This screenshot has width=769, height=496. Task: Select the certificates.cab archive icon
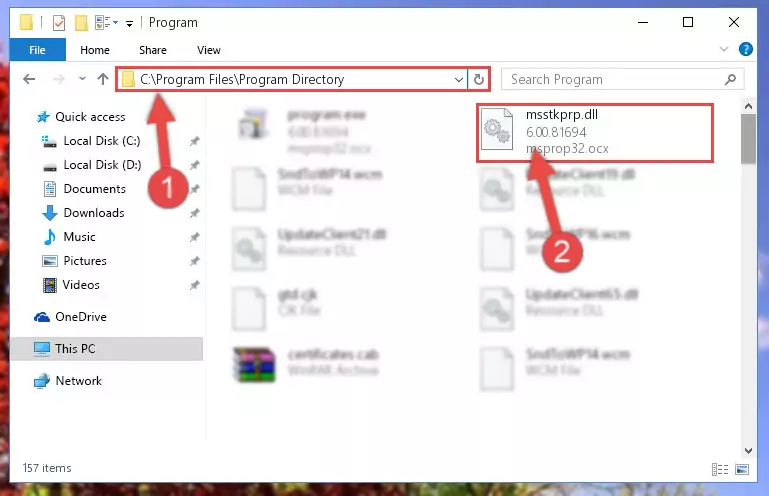coord(254,365)
